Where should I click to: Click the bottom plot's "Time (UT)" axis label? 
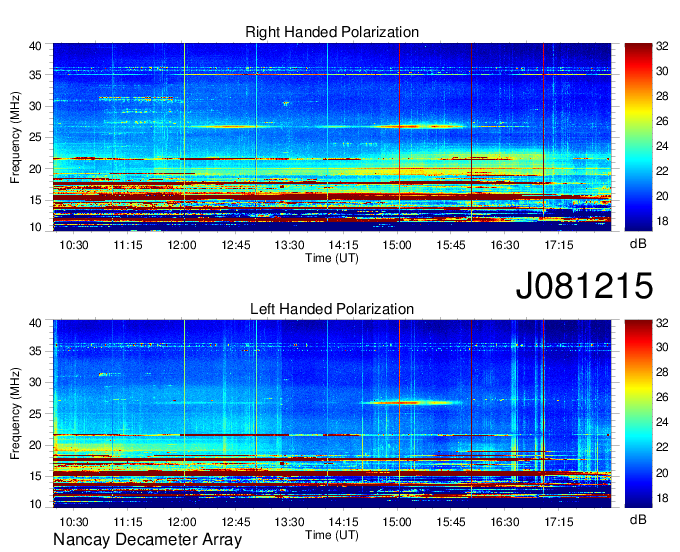[x=332, y=535]
